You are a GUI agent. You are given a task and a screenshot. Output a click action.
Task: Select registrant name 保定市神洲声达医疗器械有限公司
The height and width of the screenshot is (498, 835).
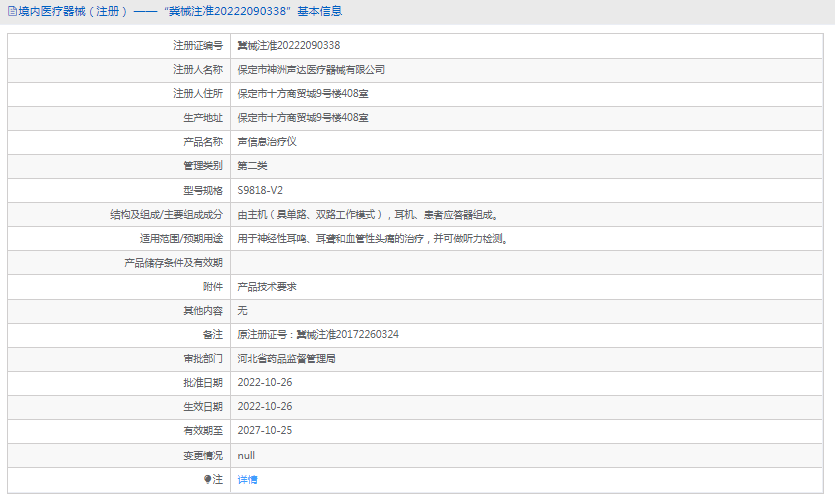(311, 70)
